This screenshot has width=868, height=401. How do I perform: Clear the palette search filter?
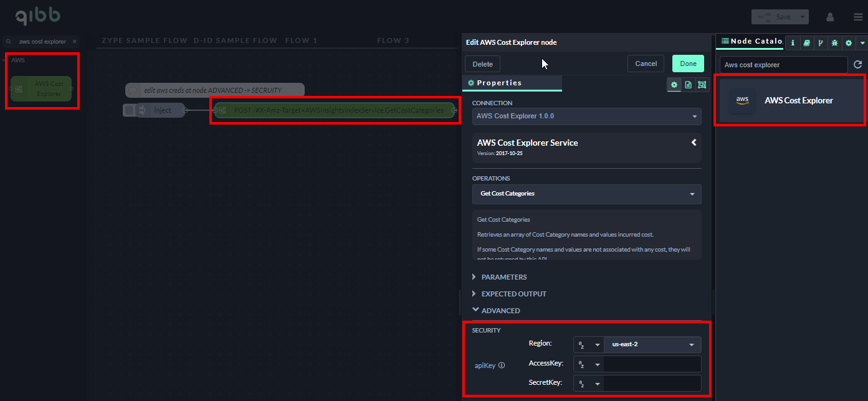click(75, 42)
